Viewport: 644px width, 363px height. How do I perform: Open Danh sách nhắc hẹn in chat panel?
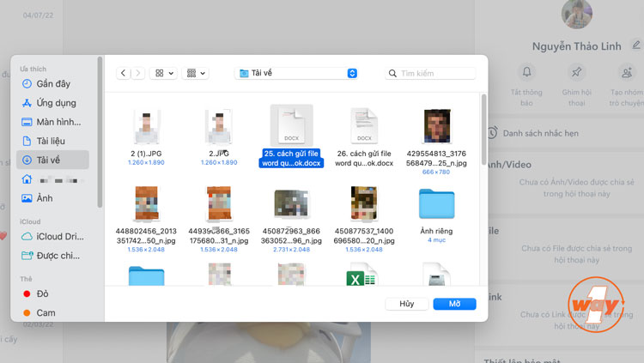tap(540, 134)
